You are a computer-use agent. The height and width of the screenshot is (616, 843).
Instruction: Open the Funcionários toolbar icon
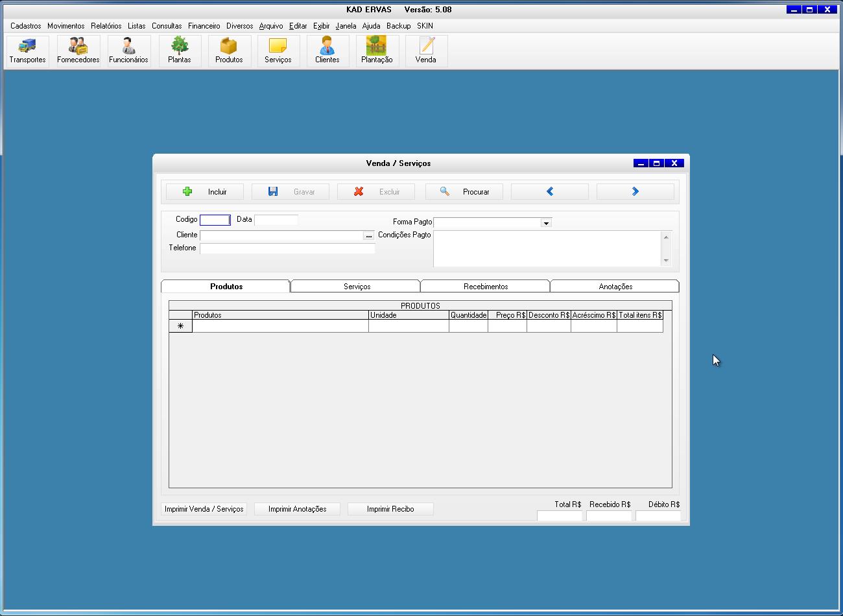click(x=128, y=51)
